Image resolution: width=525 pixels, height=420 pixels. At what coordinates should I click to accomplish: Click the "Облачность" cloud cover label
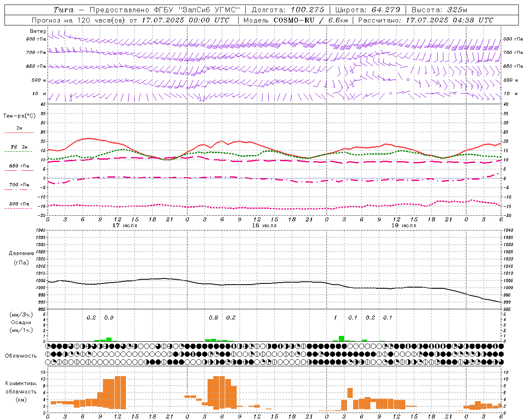click(x=21, y=356)
